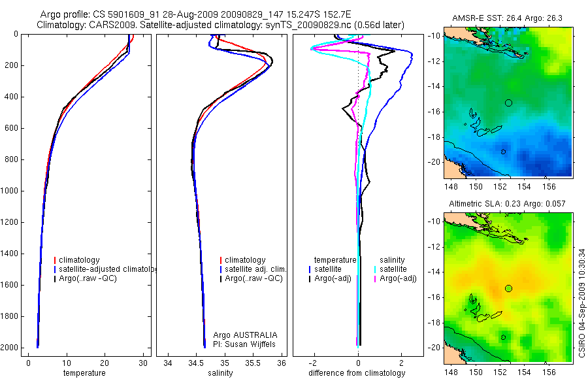
Task: Click the 'PI: Susan Wijffels' text
Action: point(244,344)
